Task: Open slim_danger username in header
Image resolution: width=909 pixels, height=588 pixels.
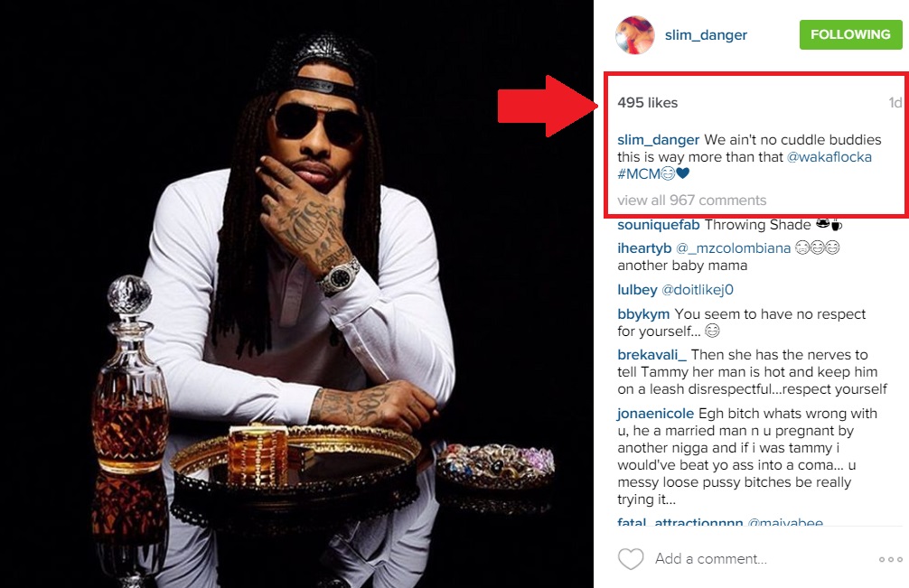Action: [x=706, y=34]
